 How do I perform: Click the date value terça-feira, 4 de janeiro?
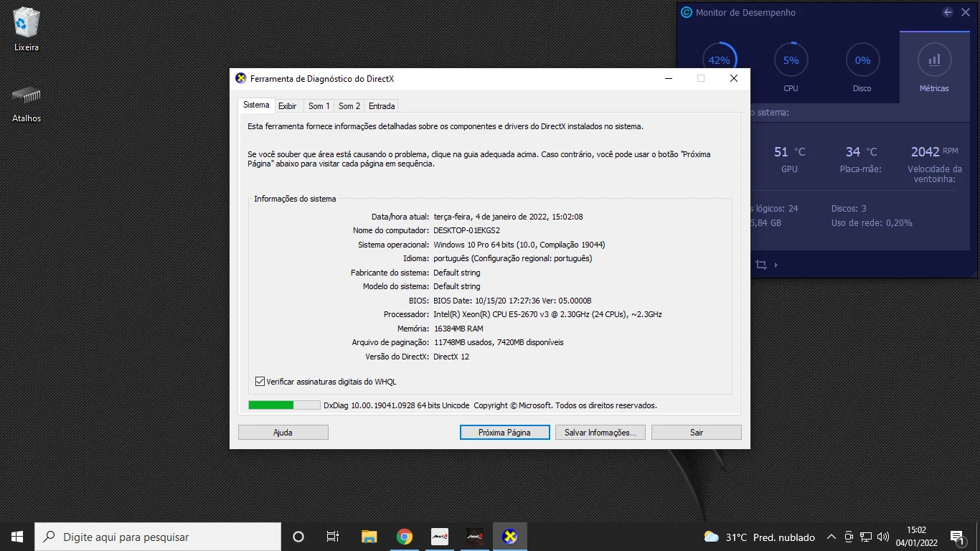(508, 217)
